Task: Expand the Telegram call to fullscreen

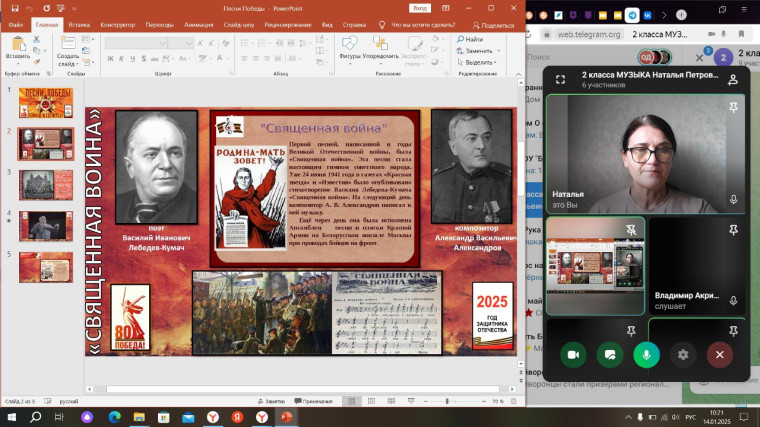Action: (560, 79)
